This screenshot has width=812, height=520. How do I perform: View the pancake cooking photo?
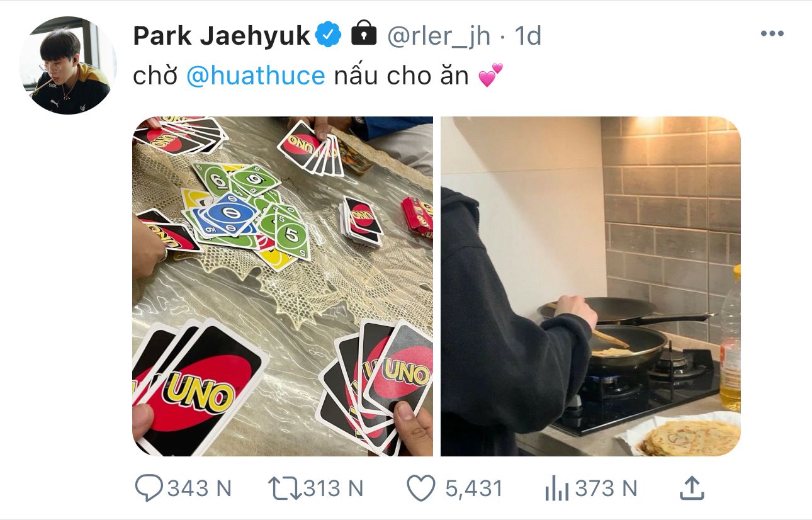tap(590, 286)
